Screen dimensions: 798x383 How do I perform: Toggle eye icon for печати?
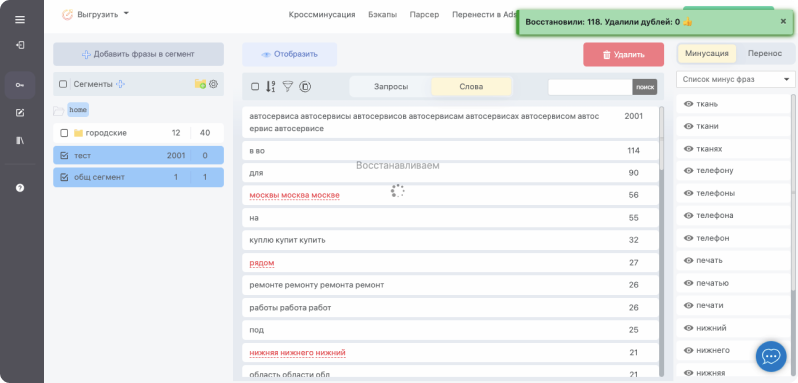tap(689, 305)
